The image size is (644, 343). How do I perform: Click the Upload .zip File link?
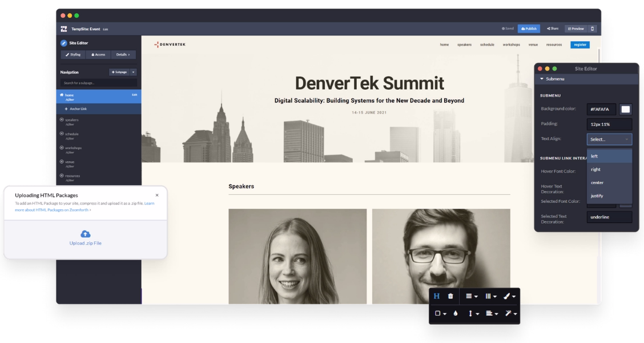(86, 243)
